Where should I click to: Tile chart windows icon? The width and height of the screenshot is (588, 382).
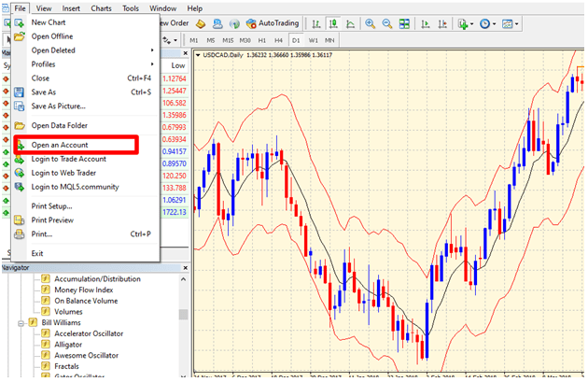404,24
